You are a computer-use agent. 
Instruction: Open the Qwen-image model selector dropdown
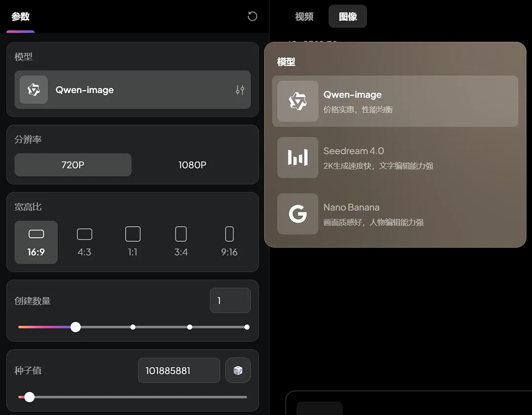[133, 90]
